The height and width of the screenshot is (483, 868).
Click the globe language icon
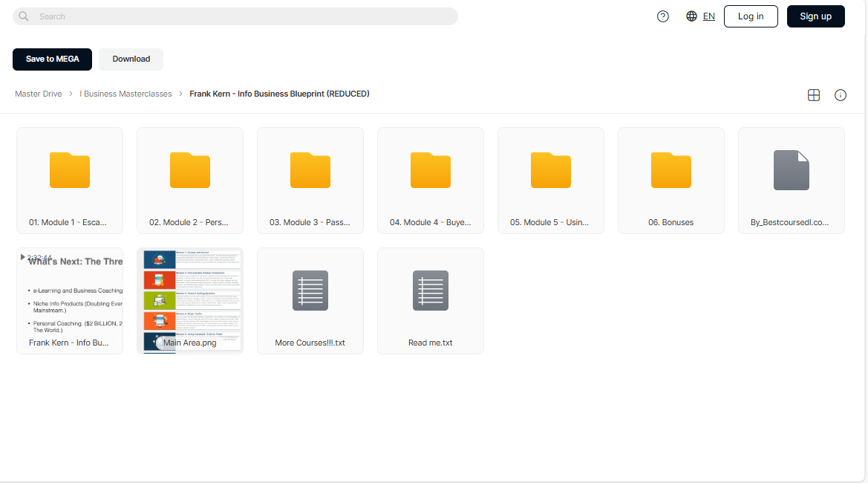(691, 16)
